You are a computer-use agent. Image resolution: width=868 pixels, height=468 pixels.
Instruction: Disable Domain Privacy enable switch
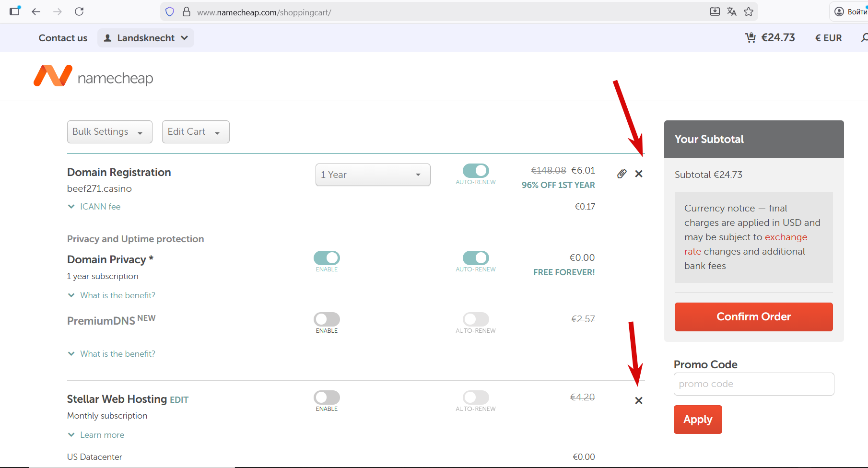coord(327,258)
